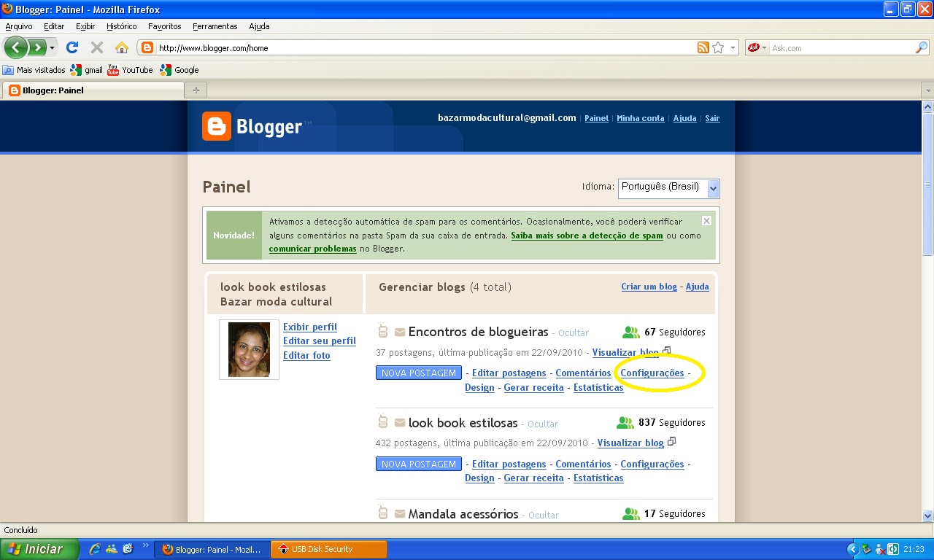Open the address bar history dropdown
The image size is (934, 560).
pyautogui.click(x=733, y=48)
